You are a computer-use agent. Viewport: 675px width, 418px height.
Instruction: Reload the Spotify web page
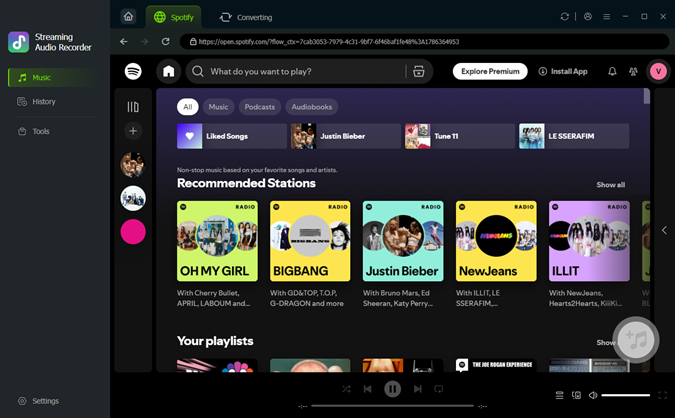point(165,41)
